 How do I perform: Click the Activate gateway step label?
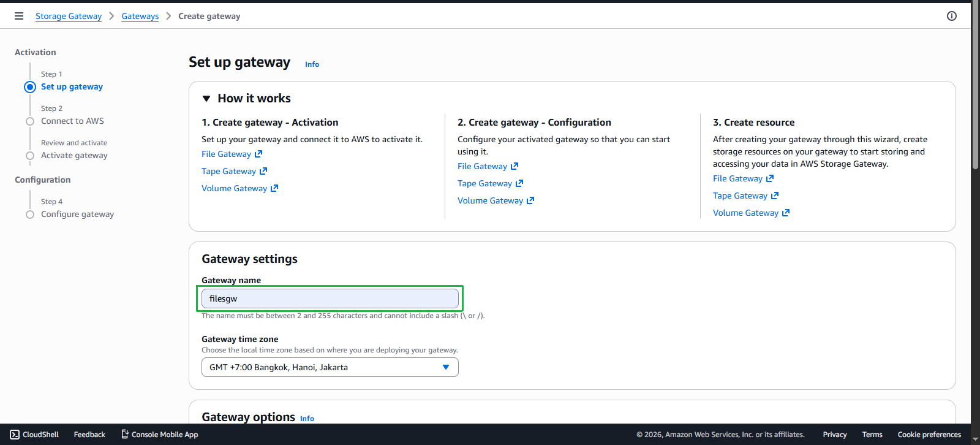(x=74, y=156)
